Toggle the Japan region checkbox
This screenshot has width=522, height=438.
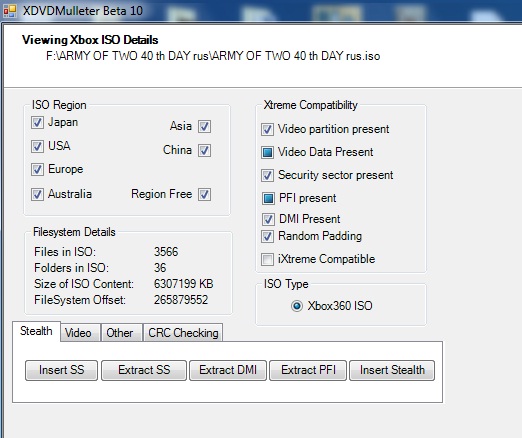37,122
